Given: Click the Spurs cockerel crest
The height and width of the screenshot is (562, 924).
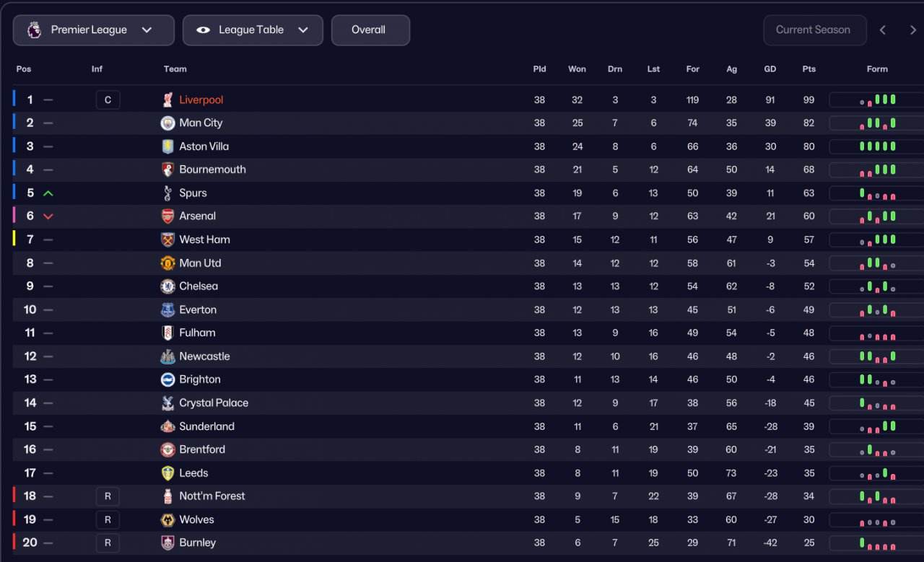Looking at the screenshot, I should click(x=167, y=193).
